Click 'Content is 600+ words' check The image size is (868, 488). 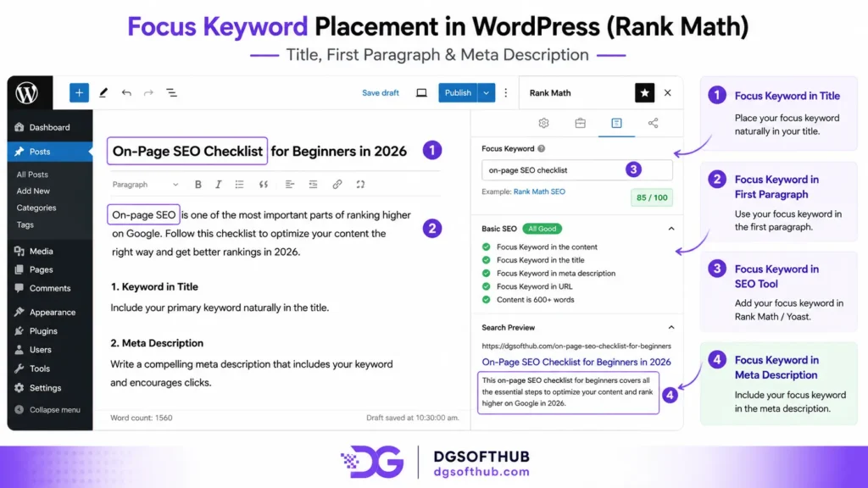[x=528, y=300]
